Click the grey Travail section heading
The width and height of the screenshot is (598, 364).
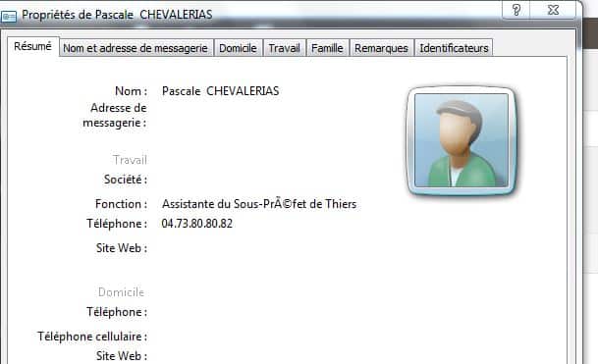(130, 160)
